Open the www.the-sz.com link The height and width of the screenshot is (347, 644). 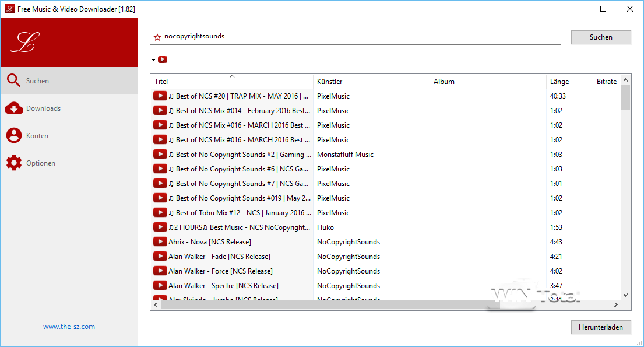(69, 327)
